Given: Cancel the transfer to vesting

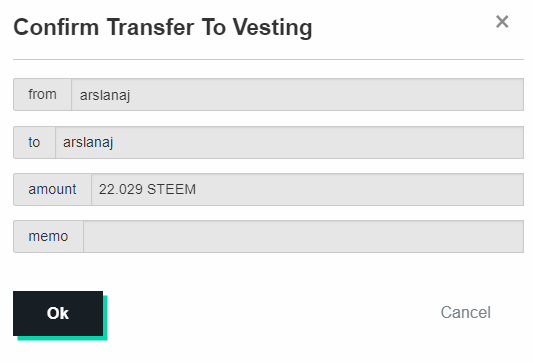Looking at the screenshot, I should pos(465,312).
